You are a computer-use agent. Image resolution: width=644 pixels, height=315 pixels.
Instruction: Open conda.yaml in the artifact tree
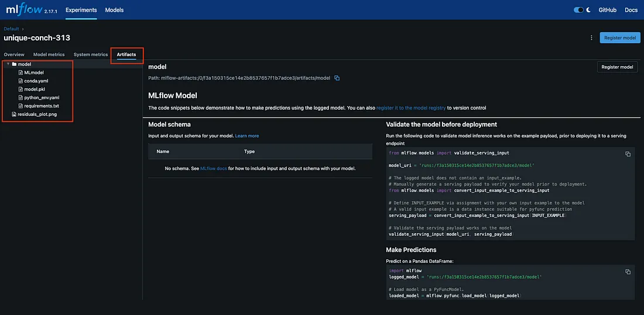click(36, 81)
